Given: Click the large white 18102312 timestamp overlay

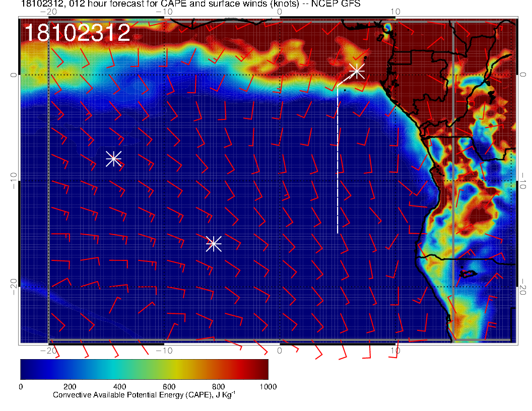Looking at the screenshot, I should point(77,33).
